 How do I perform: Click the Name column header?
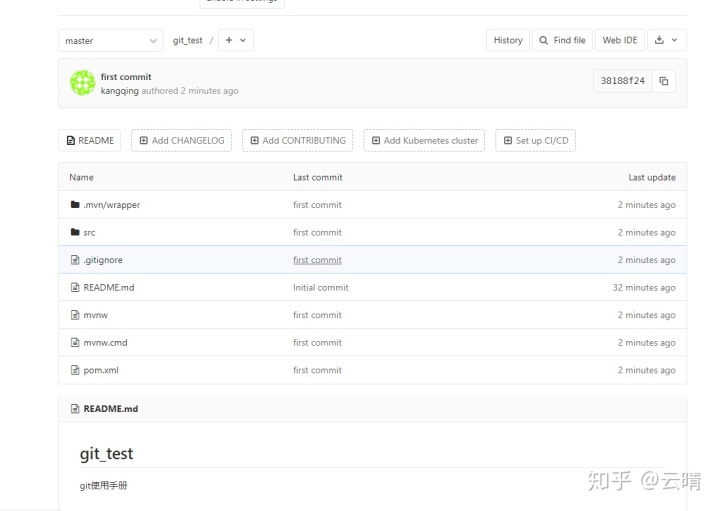[81, 177]
